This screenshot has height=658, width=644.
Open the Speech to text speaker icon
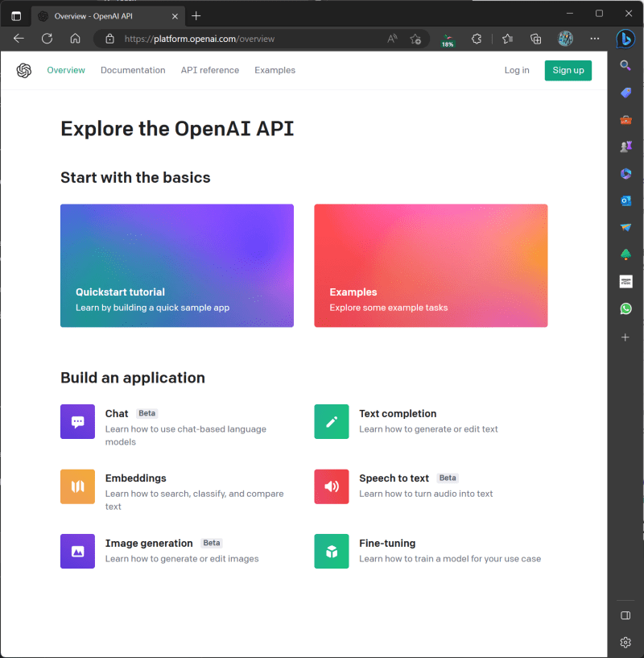332,486
